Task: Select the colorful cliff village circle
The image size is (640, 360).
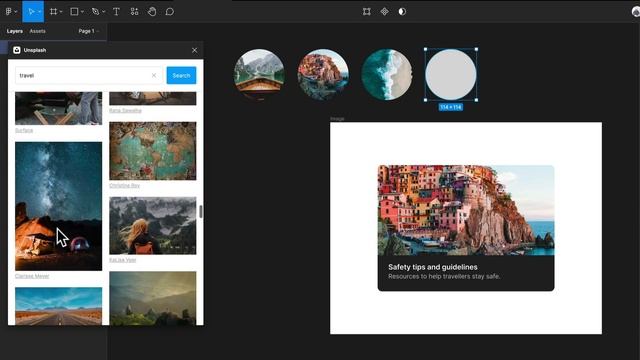Action: [x=323, y=75]
